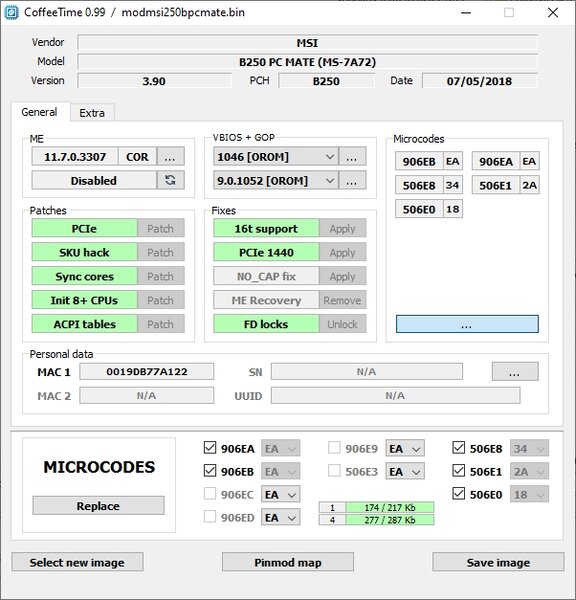Click the FD locks fix label
Screen dimensions: 576x600
click(x=266, y=324)
